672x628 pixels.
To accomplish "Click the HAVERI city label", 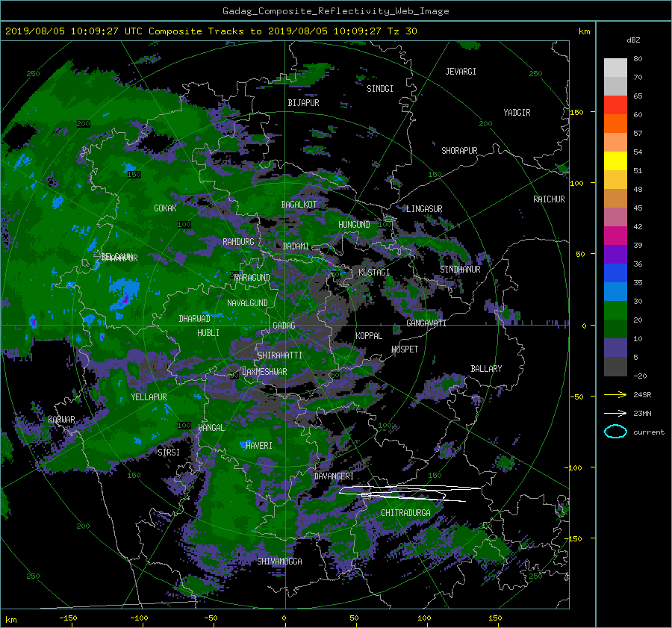I will click(259, 446).
